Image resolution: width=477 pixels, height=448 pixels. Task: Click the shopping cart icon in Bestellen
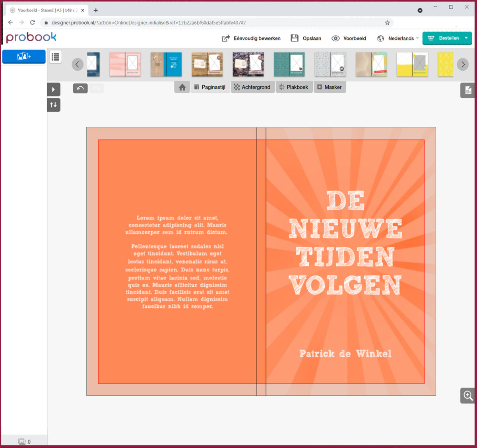(x=432, y=38)
